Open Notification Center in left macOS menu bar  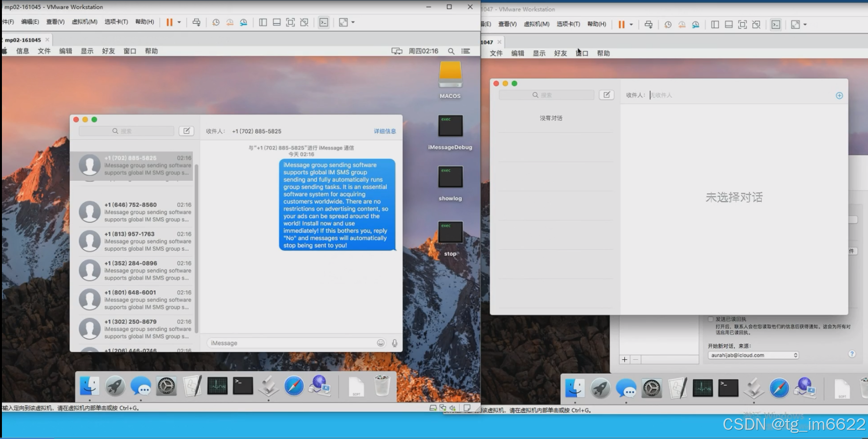pos(466,51)
